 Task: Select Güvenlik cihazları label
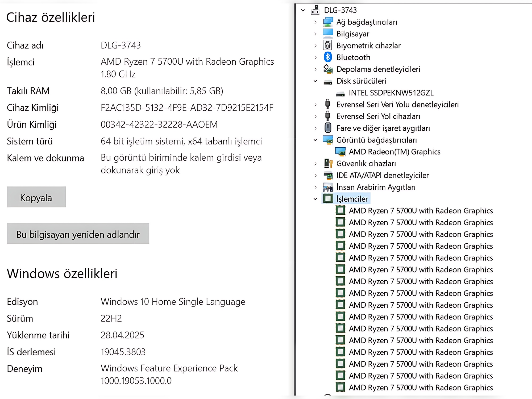point(366,163)
